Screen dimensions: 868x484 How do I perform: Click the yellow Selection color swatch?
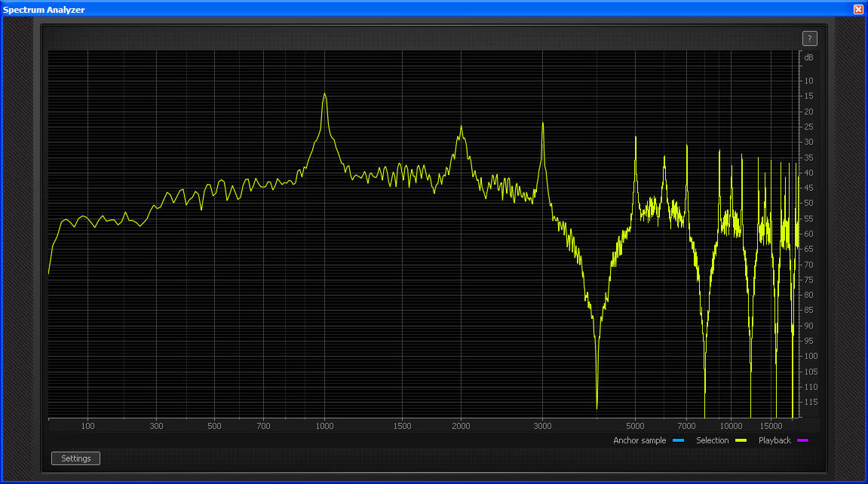pos(741,440)
